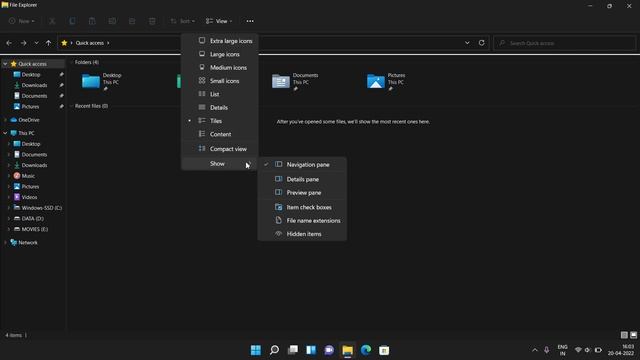Toggle Compact view
This screenshot has width=640, height=360.
(x=220, y=149)
